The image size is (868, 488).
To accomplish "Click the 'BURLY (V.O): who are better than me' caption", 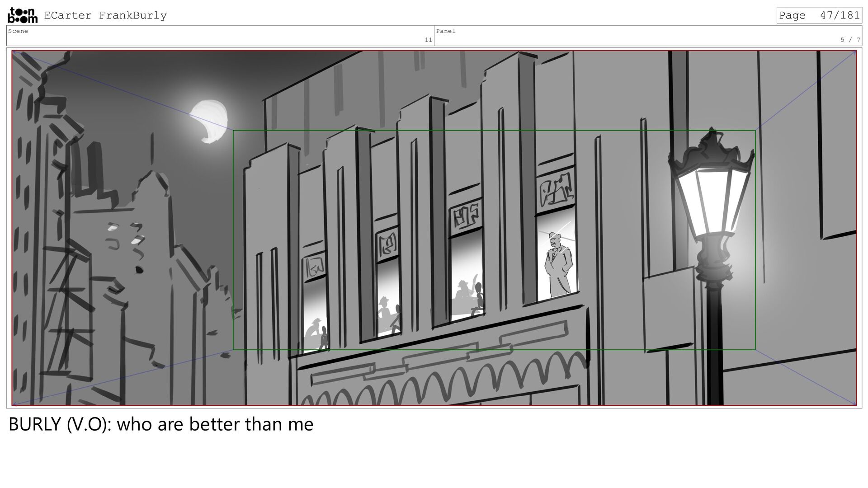I will click(x=161, y=424).
